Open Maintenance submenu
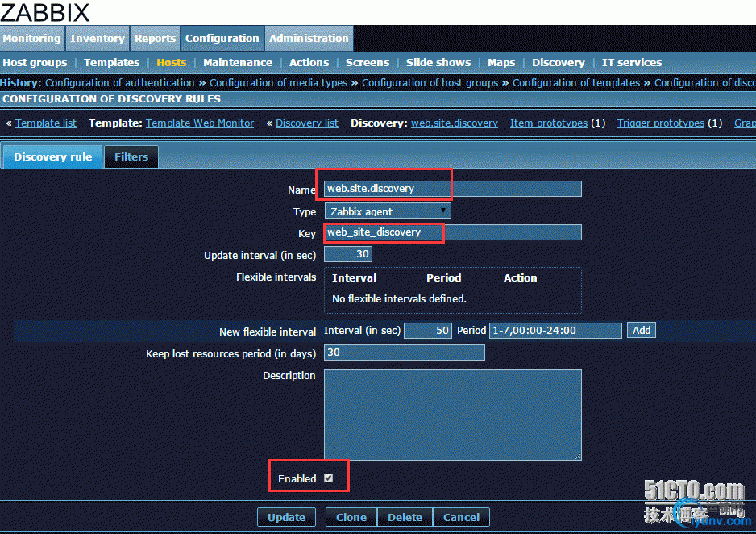 point(238,63)
